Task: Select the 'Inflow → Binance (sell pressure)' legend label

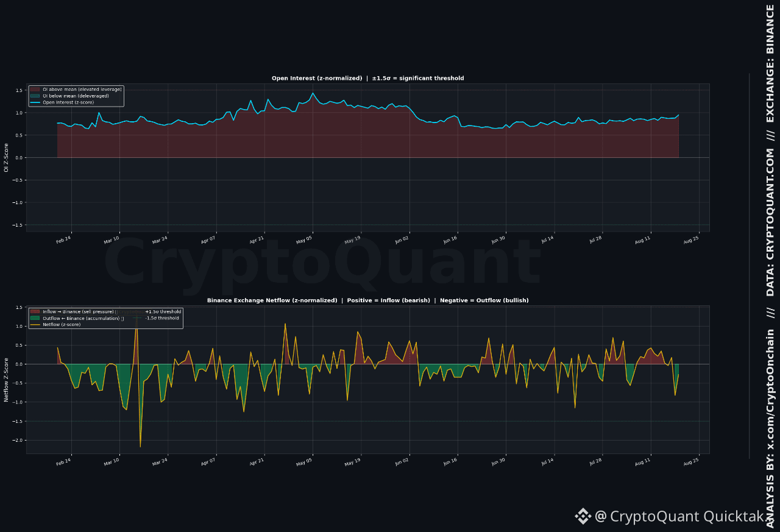Action: coord(78,311)
